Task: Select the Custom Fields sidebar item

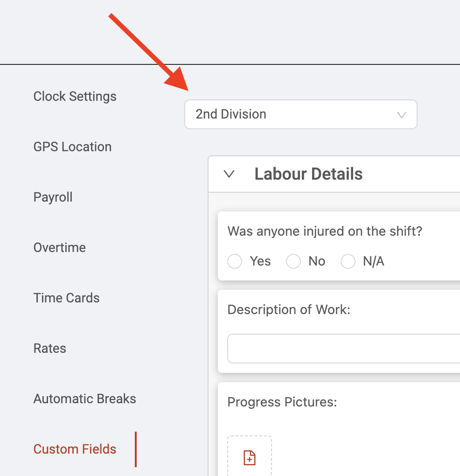Action: point(75,449)
